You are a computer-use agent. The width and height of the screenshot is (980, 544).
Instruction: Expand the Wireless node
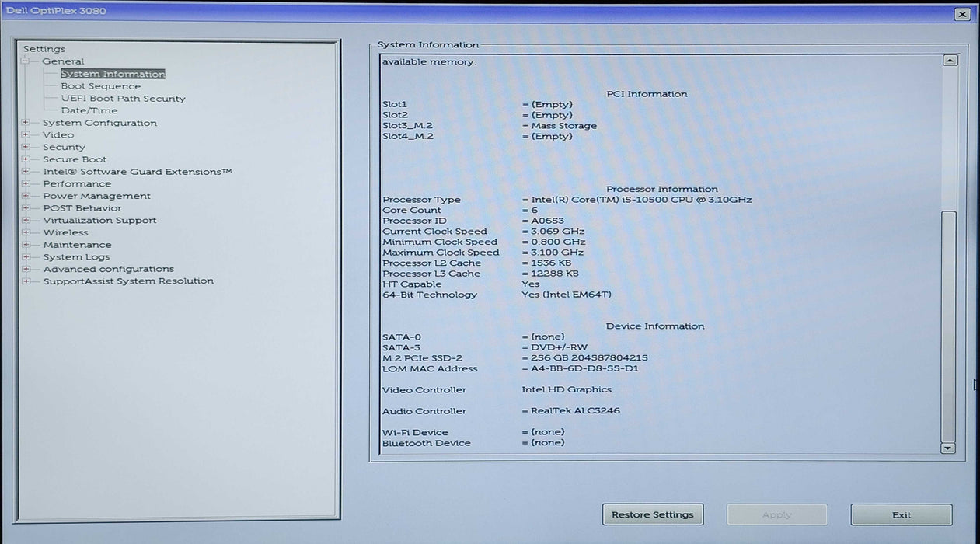[x=26, y=232]
